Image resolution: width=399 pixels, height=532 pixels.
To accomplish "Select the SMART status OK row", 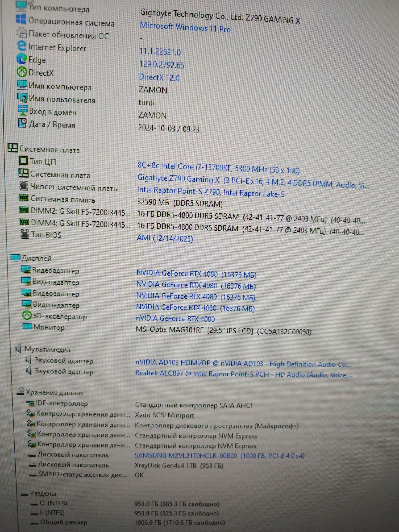I will (x=86, y=475).
